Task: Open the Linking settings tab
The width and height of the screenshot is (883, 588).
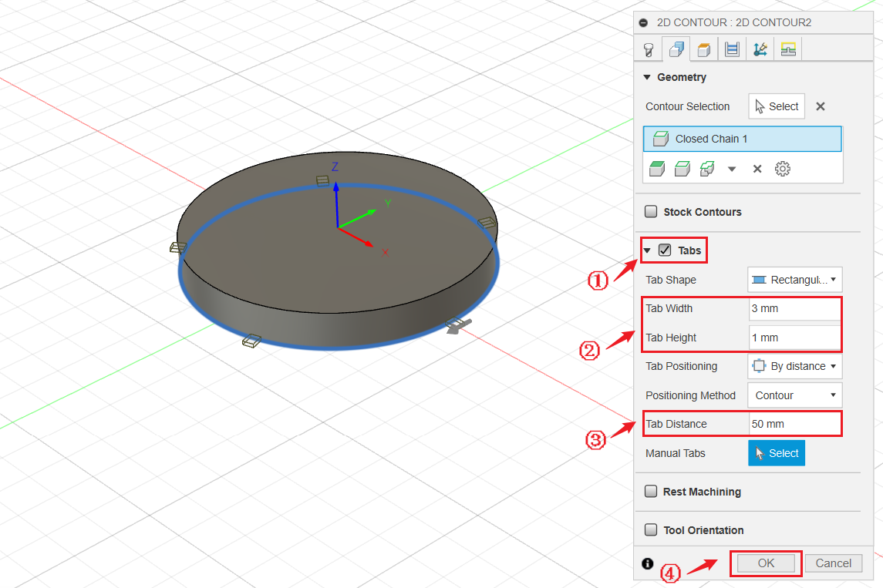Action: coord(760,49)
